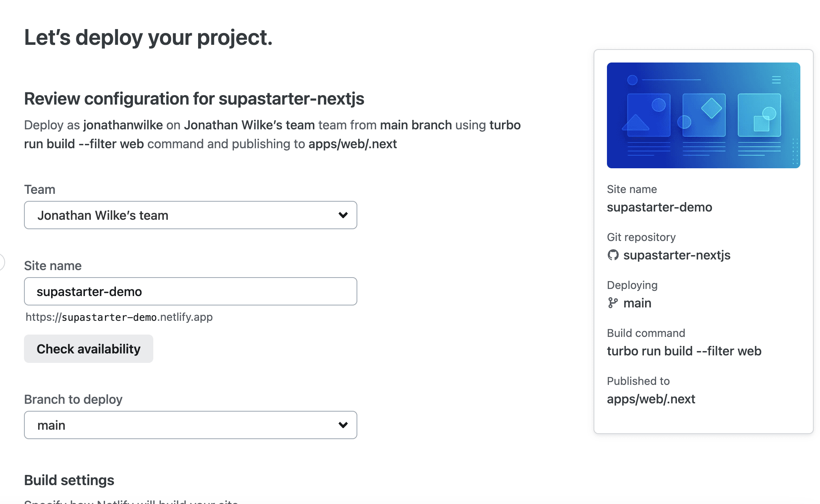
Task: Click the git branch icon beside main
Action: click(613, 303)
